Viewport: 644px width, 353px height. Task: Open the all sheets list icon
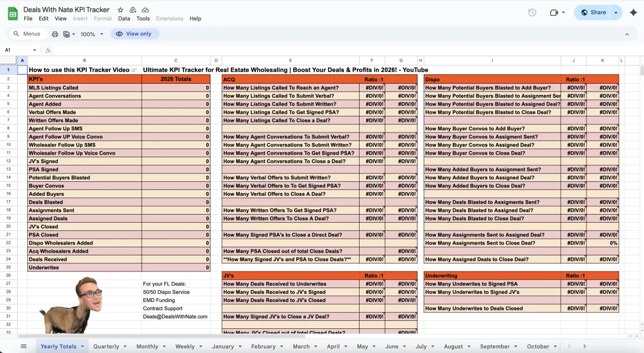coord(24,346)
